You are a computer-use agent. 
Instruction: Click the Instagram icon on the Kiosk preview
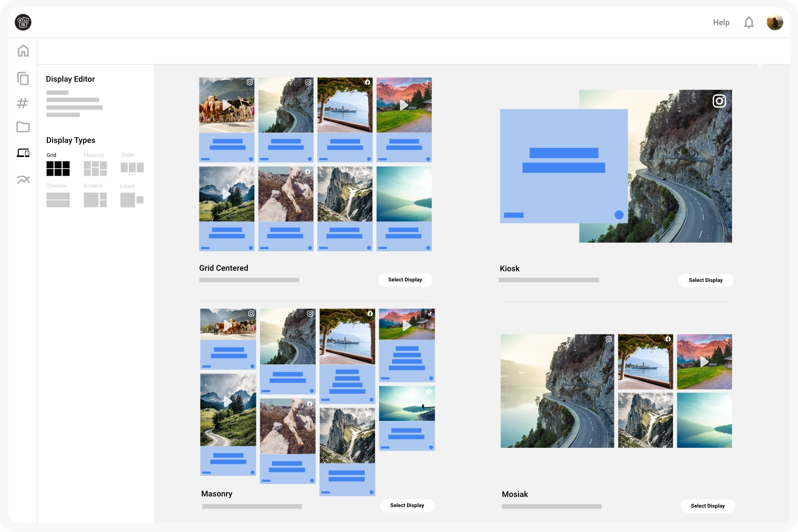click(x=719, y=101)
